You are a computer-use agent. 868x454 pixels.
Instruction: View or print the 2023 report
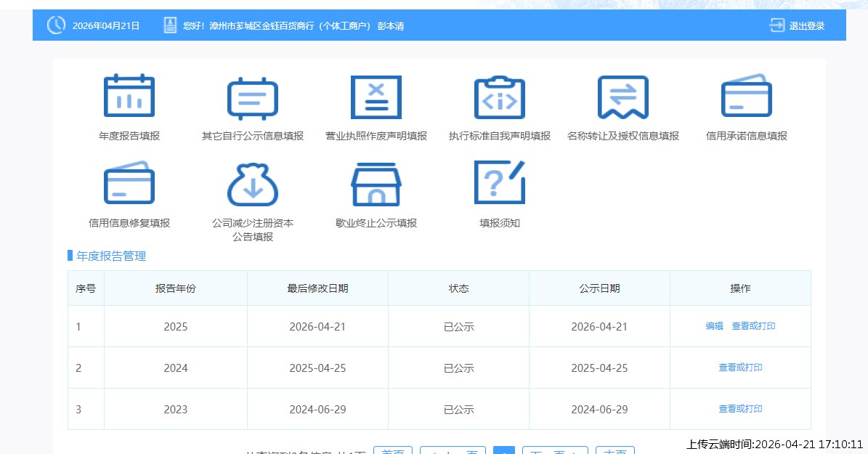click(740, 409)
